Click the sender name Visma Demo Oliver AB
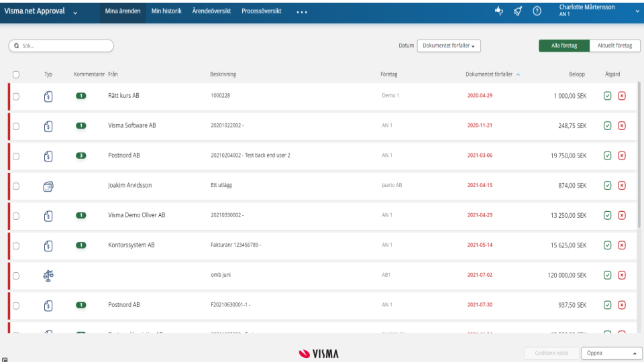This screenshot has width=644, height=362. (136, 215)
